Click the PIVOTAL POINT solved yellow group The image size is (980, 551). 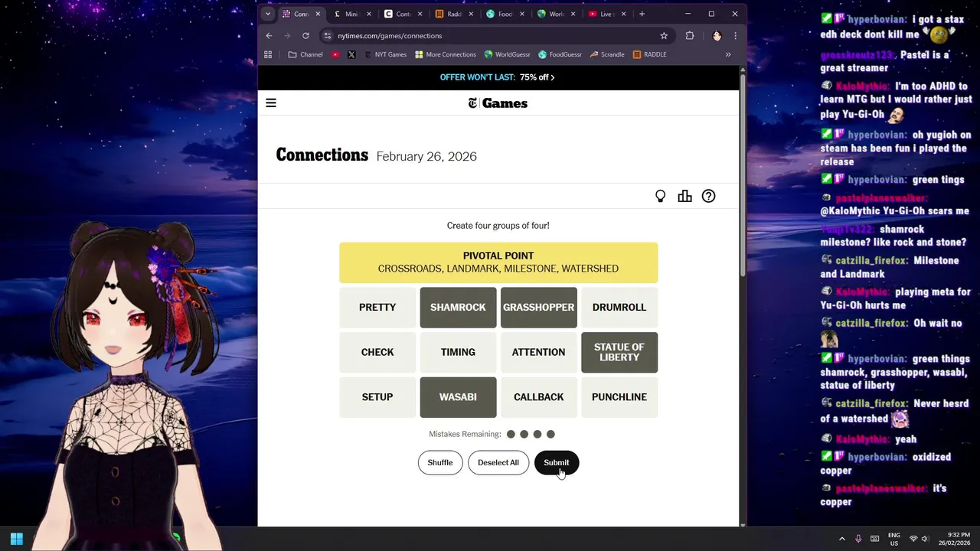[x=498, y=262]
